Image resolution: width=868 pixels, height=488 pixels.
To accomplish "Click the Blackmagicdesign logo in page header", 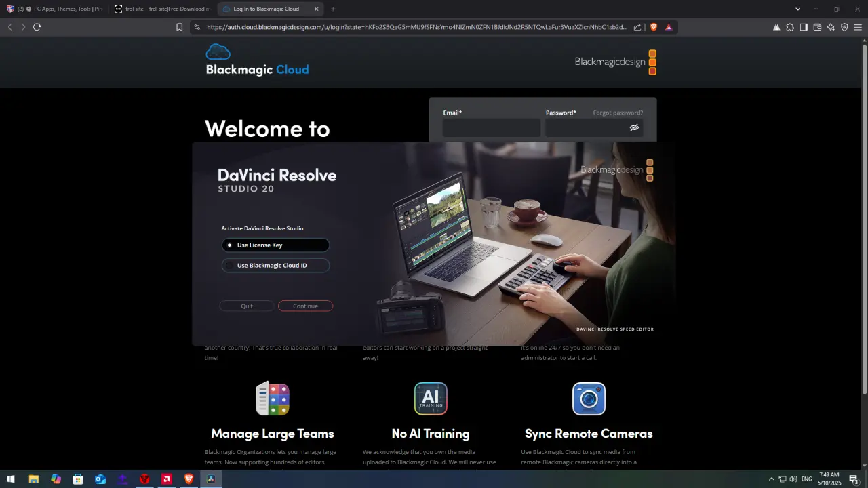I will (x=615, y=62).
